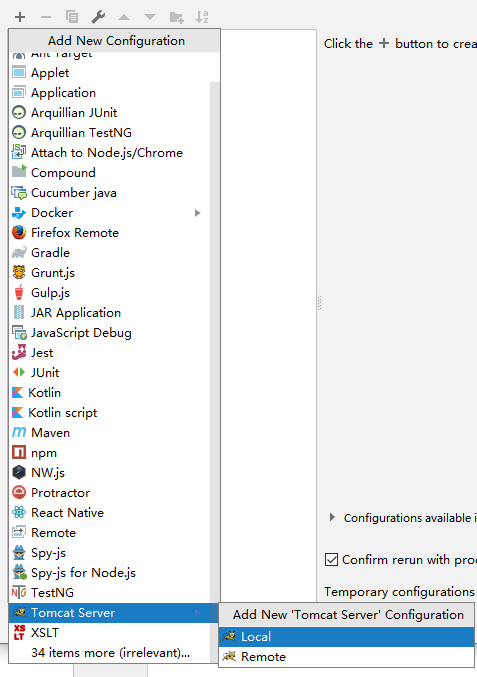Click the Copy Configuration toolbar icon

point(72,17)
